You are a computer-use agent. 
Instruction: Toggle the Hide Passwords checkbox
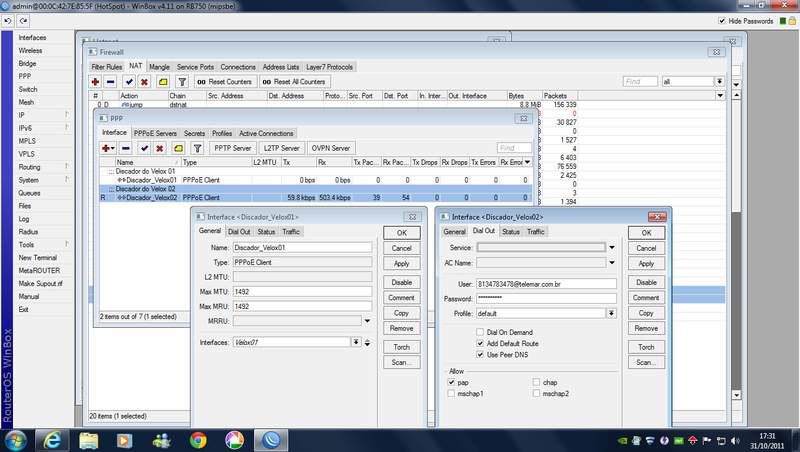[722, 20]
